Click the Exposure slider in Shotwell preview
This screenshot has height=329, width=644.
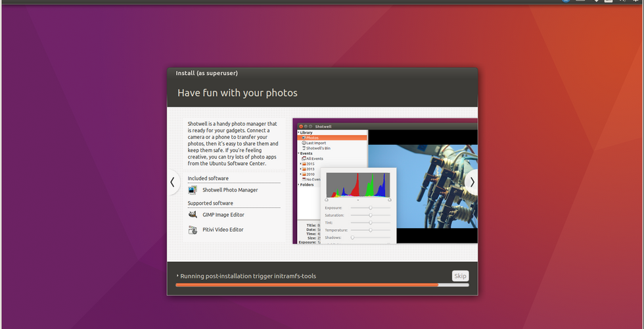(x=370, y=208)
